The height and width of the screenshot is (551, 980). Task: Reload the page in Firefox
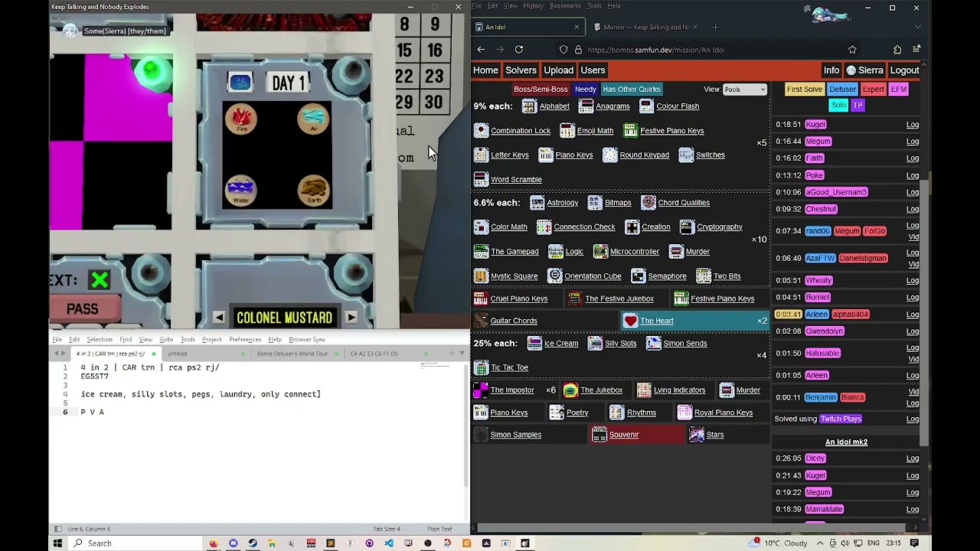pyautogui.click(x=519, y=50)
